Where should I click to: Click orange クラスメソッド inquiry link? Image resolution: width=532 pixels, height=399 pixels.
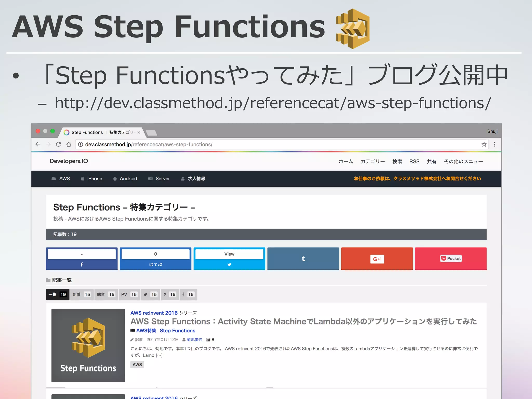417,179
